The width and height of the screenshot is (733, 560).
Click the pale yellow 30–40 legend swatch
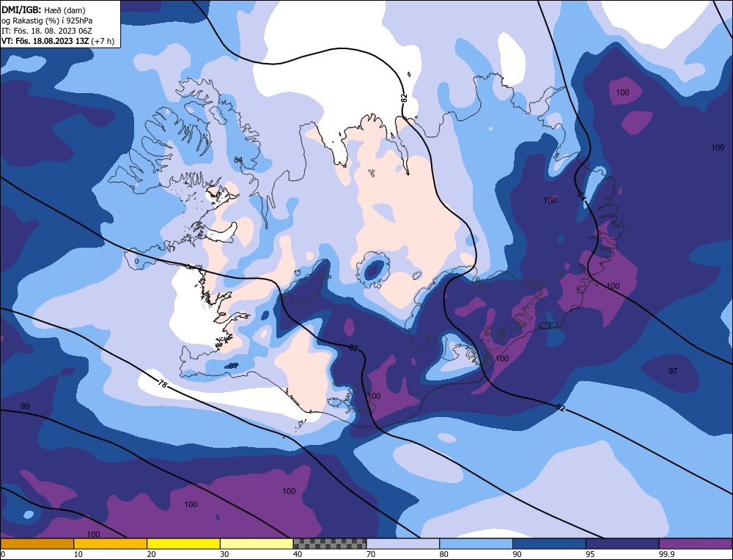(x=257, y=543)
